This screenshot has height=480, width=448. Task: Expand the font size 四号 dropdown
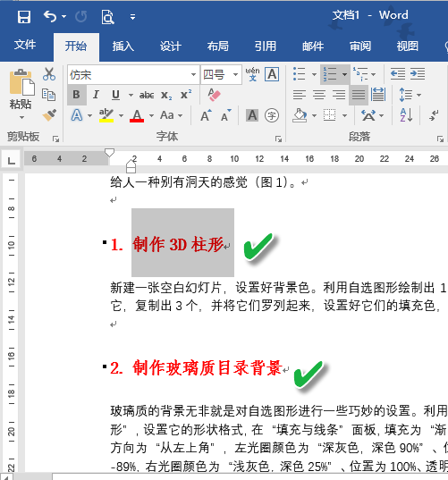(x=235, y=74)
